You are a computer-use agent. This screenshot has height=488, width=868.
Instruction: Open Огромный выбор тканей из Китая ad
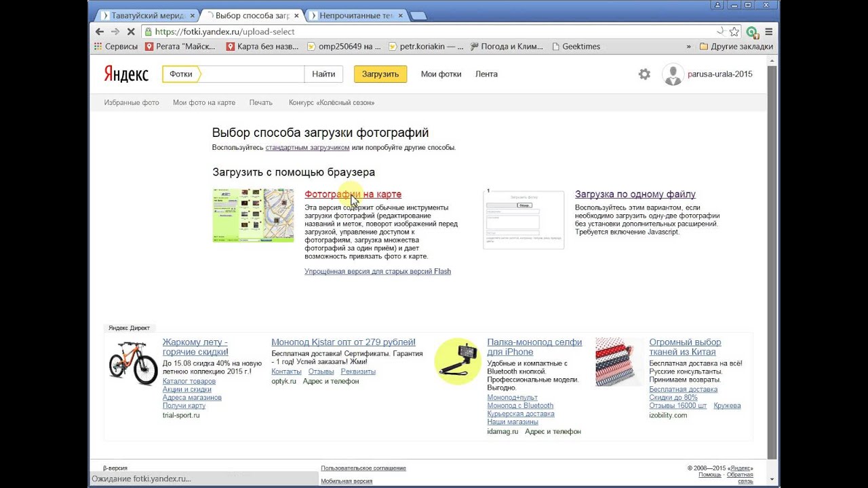(x=685, y=347)
